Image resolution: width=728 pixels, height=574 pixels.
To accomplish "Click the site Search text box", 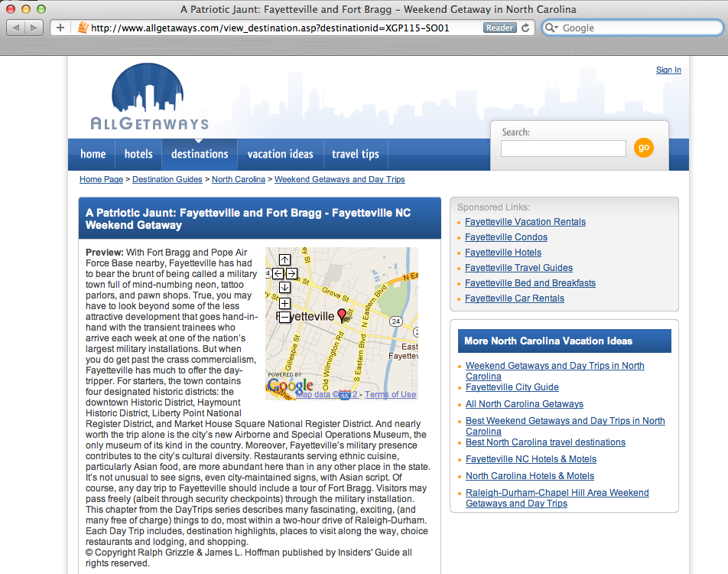I will tap(563, 148).
